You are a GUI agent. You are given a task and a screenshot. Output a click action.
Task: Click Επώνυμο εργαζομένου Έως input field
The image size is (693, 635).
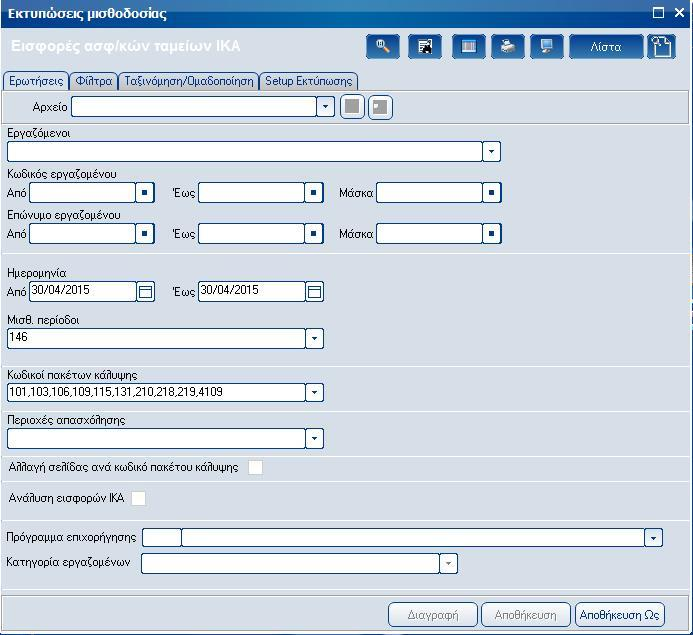251,233
